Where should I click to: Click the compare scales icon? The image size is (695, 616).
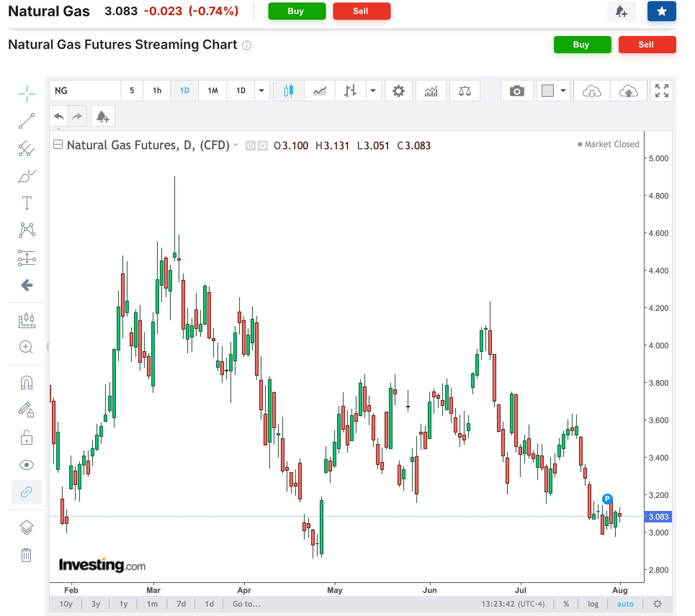click(465, 91)
